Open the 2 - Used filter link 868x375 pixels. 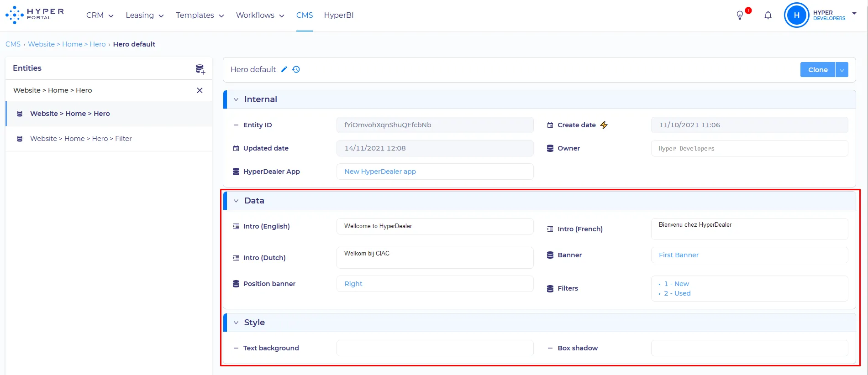point(678,293)
